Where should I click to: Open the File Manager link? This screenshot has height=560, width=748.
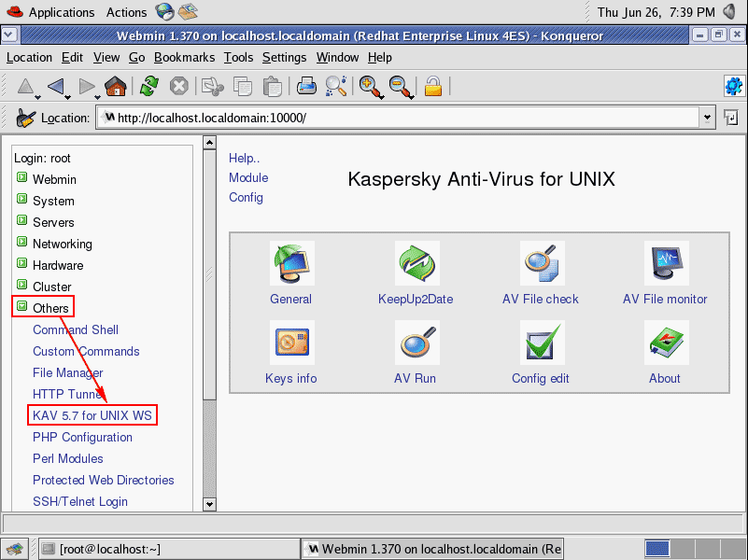point(68,372)
